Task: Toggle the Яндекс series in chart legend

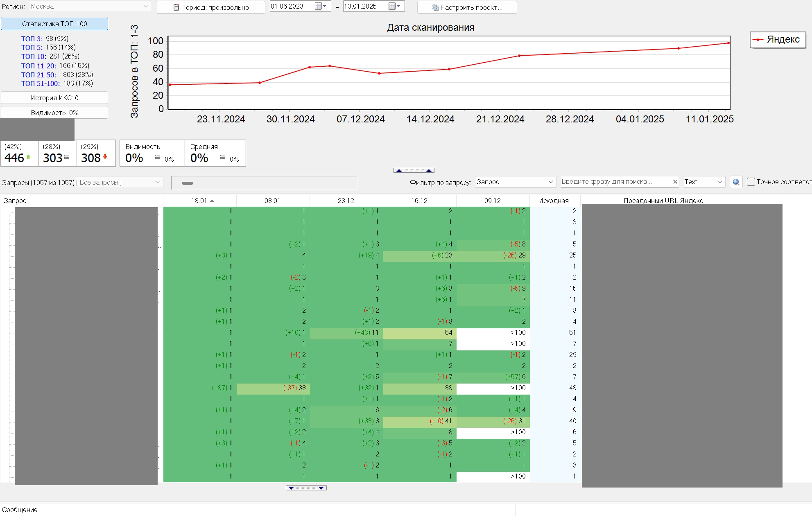Action: click(x=778, y=40)
